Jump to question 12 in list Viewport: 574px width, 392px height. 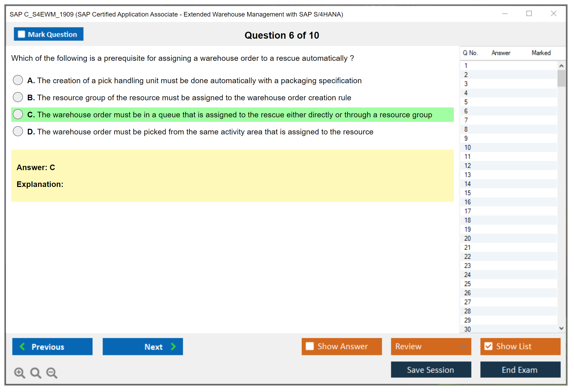[467, 166]
